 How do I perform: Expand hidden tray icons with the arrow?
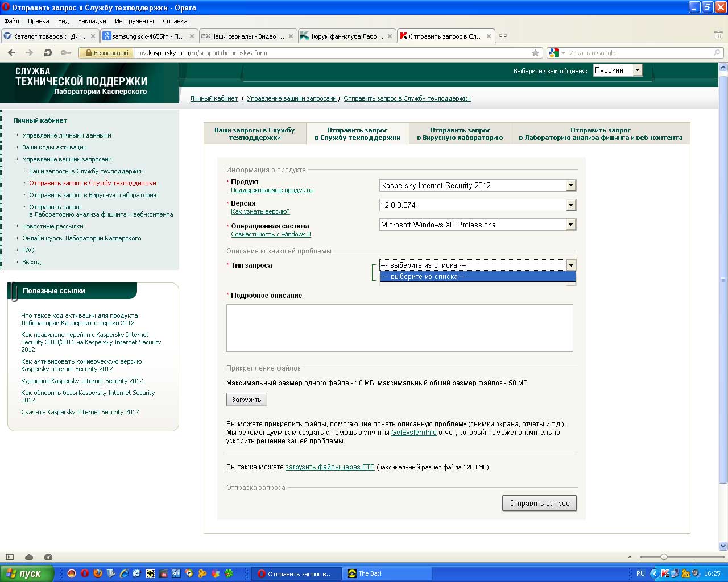point(655,573)
